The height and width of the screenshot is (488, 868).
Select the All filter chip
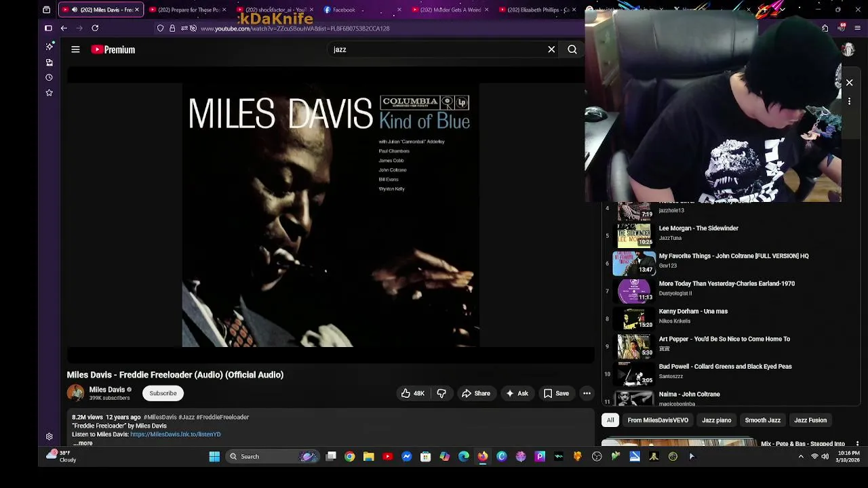click(x=610, y=420)
